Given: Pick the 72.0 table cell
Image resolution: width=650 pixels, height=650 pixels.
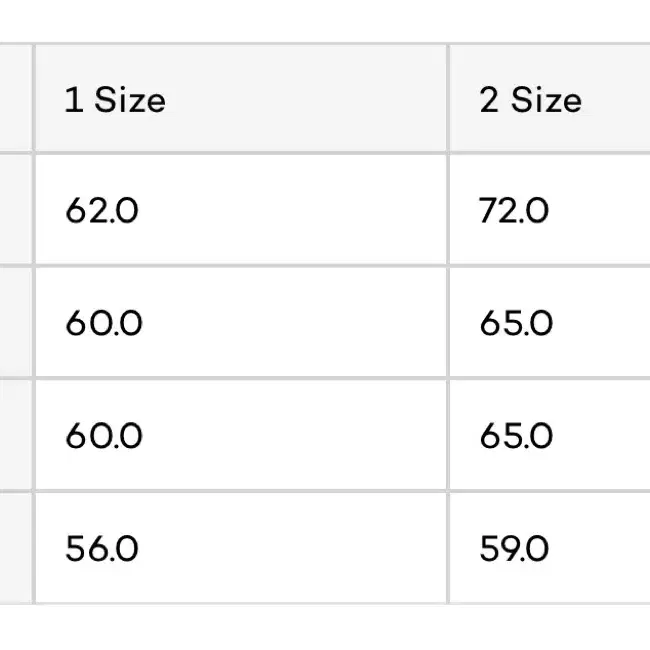Looking at the screenshot, I should pyautogui.click(x=550, y=210).
